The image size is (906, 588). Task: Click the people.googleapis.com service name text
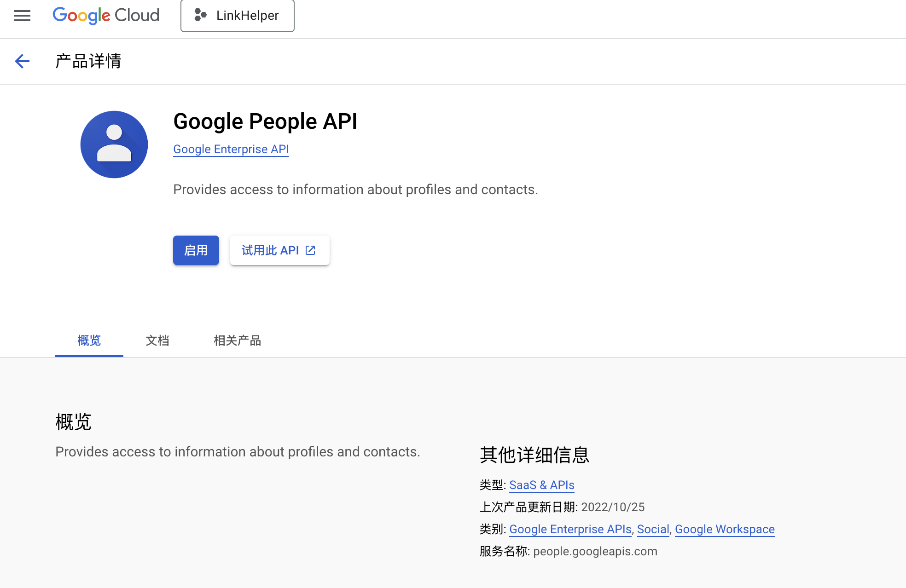[x=595, y=551]
